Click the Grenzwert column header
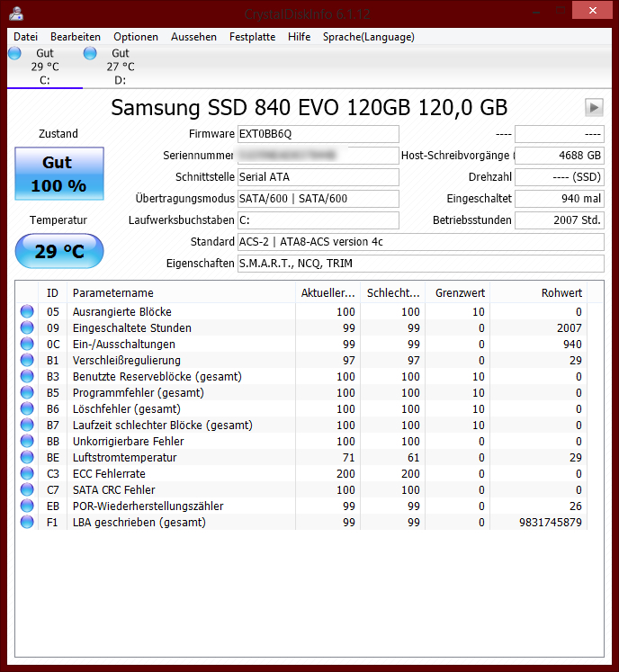Screen dimensions: 619x672 457,293
